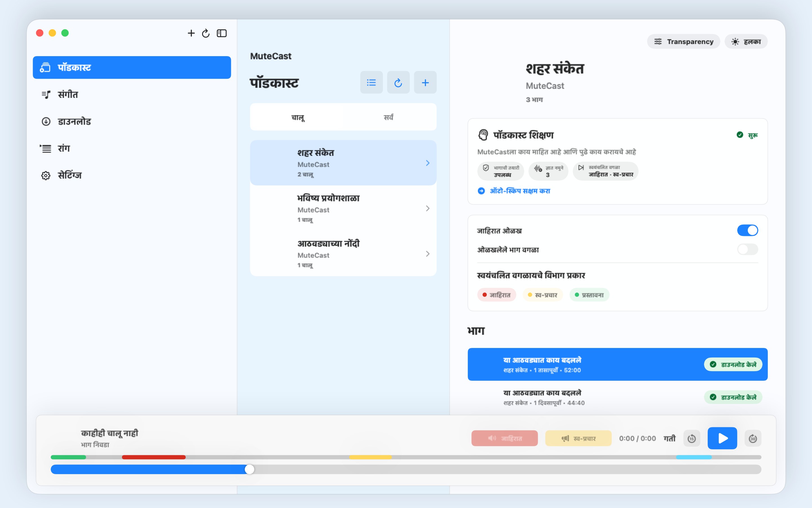
Task: Skip forward 30 seconds
Action: tap(753, 438)
